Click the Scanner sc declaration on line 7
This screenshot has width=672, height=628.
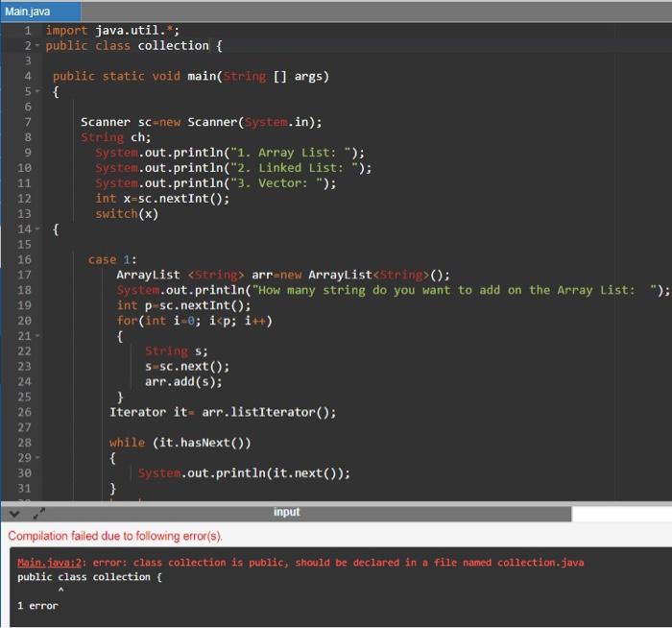tap(201, 122)
